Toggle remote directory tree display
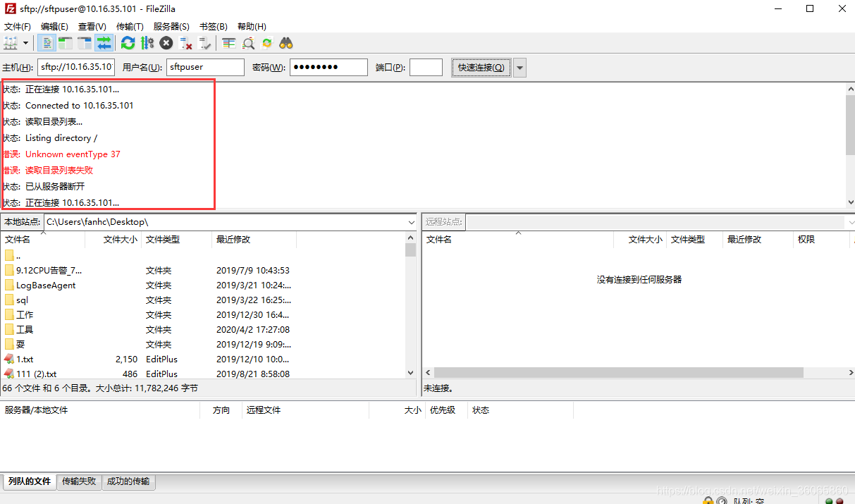Screen dimensions: 855x504 (85, 43)
